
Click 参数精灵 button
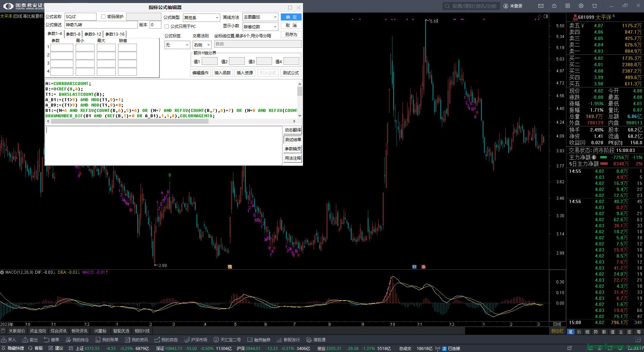[x=293, y=149]
